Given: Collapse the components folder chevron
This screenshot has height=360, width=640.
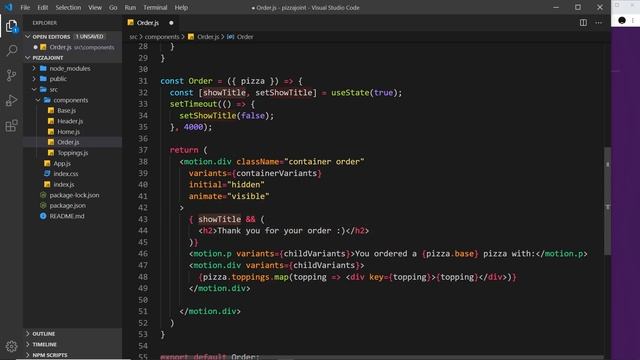Looking at the screenshot, I should click(x=38, y=100).
